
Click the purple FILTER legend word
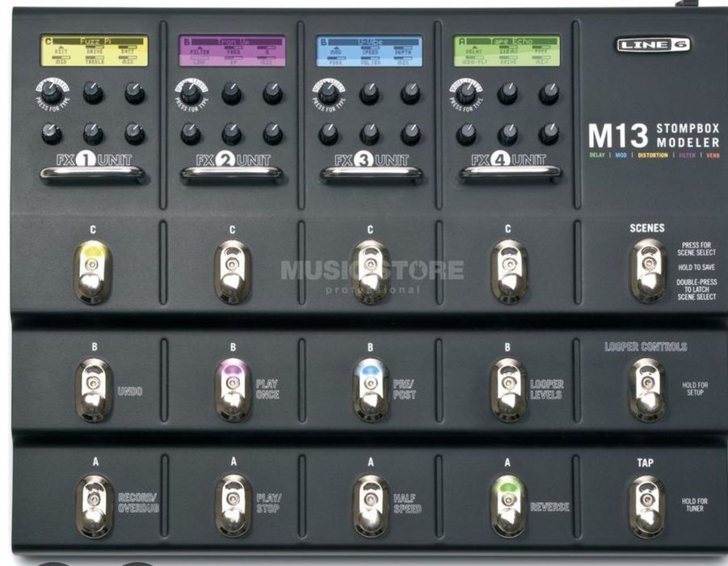[687, 155]
